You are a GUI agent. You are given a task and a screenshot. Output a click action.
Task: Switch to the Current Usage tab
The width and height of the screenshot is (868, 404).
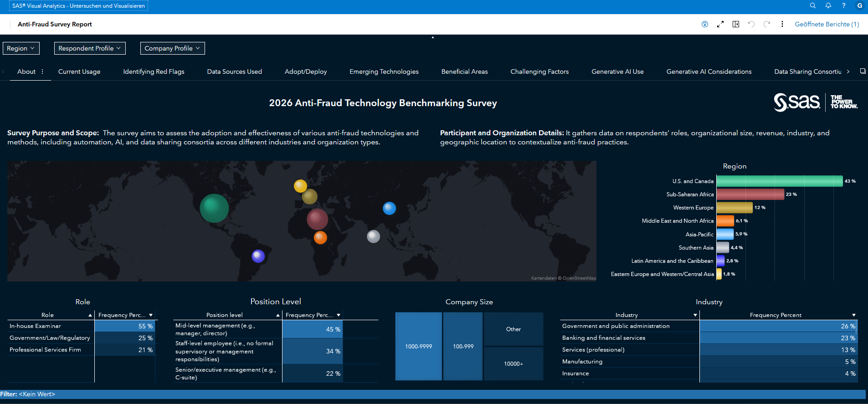click(x=79, y=72)
